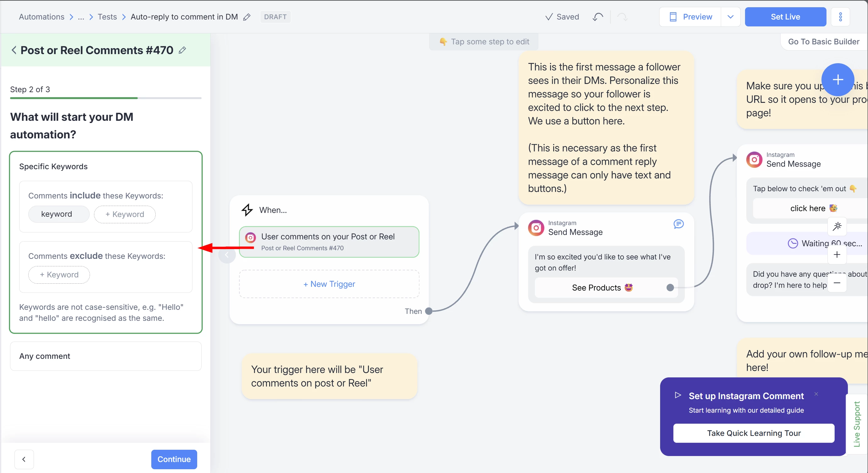The width and height of the screenshot is (868, 473).
Task: Expand the Preview dropdown arrow
Action: tap(730, 17)
